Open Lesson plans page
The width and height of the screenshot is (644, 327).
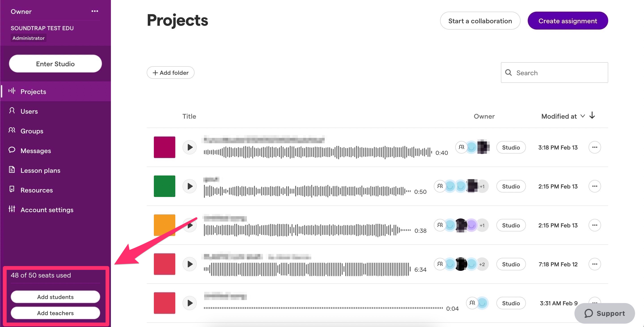55,170
